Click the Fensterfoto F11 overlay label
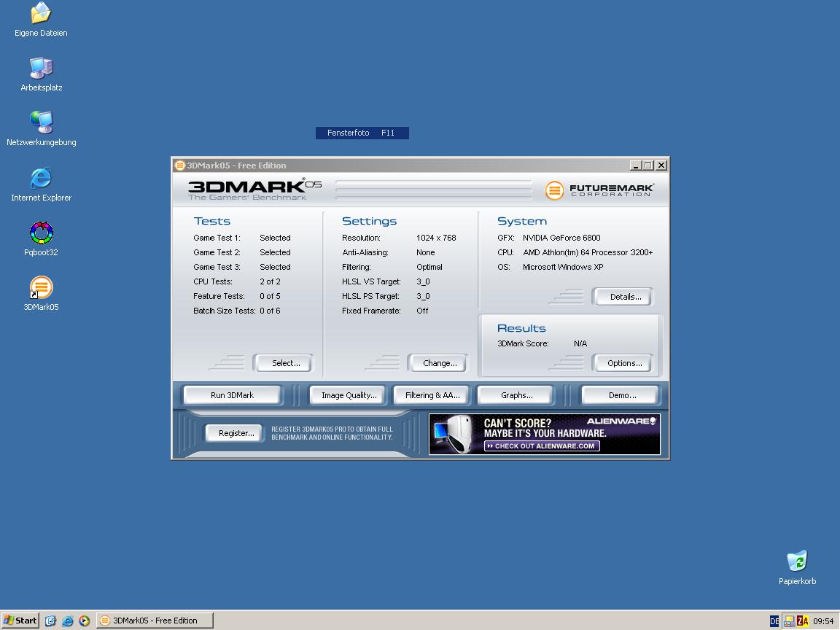The height and width of the screenshot is (630, 840). (362, 132)
